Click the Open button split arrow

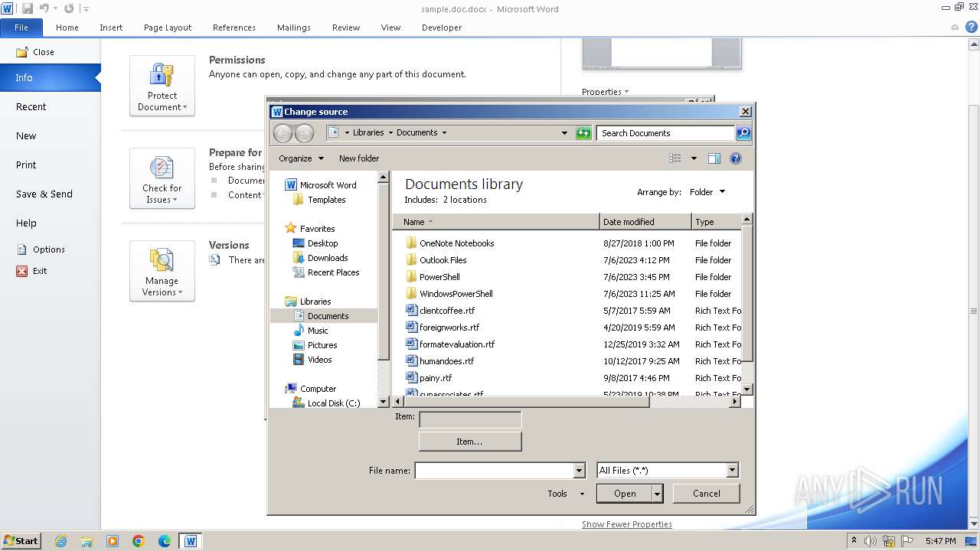pyautogui.click(x=657, y=494)
